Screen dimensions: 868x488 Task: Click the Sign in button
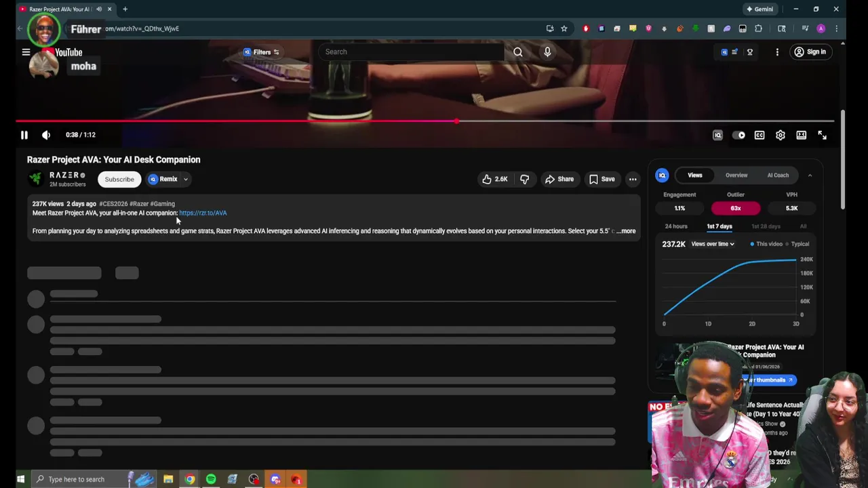coord(810,52)
